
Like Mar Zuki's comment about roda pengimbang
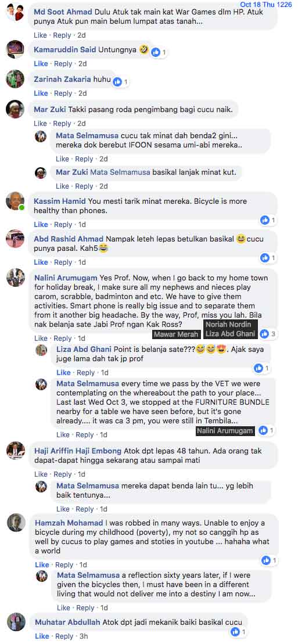[40, 124]
